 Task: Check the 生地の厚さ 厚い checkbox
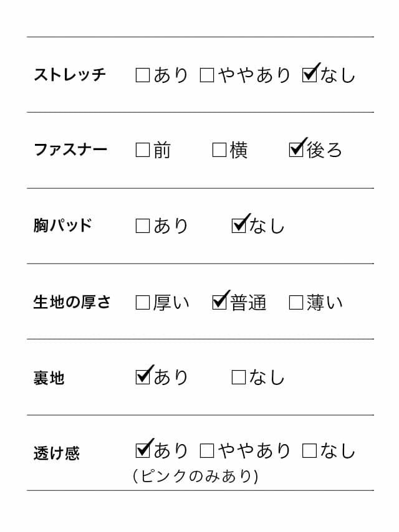click(143, 303)
